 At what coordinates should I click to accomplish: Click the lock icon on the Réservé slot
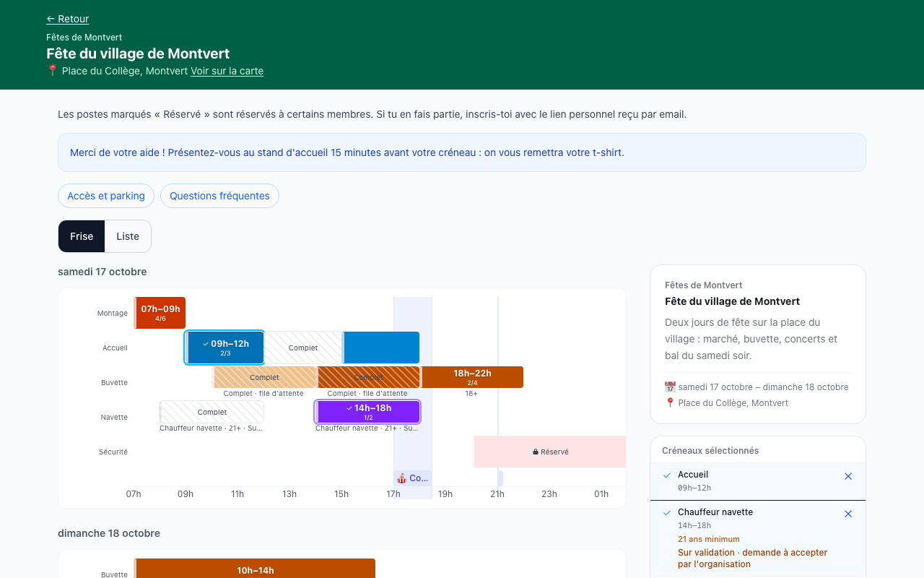click(536, 452)
